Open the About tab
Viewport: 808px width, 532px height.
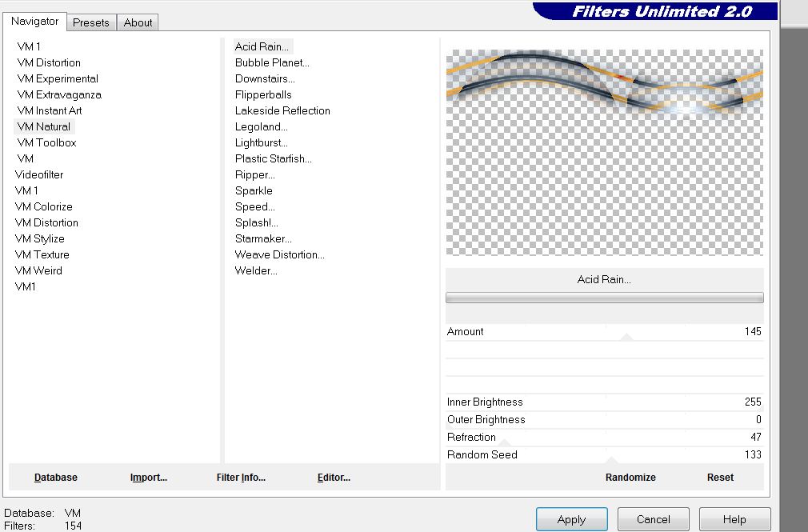(x=138, y=22)
